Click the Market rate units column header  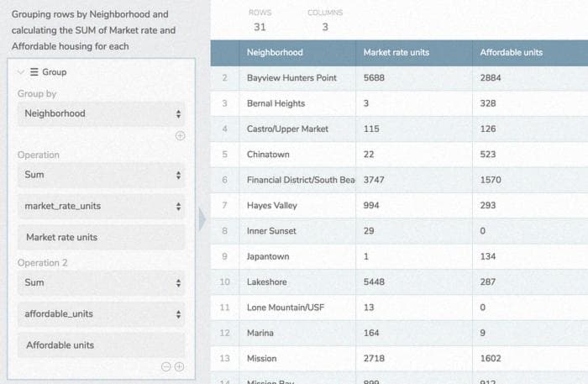(414, 53)
